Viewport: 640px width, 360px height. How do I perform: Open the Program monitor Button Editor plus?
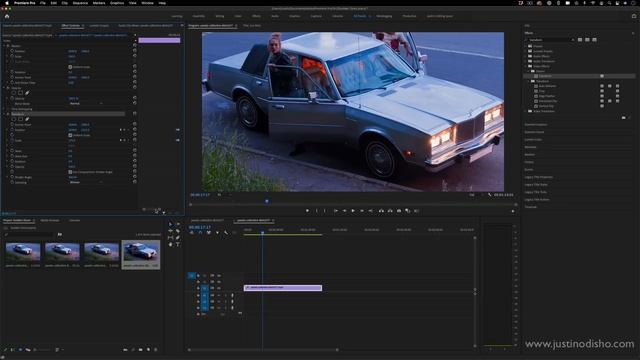513,211
